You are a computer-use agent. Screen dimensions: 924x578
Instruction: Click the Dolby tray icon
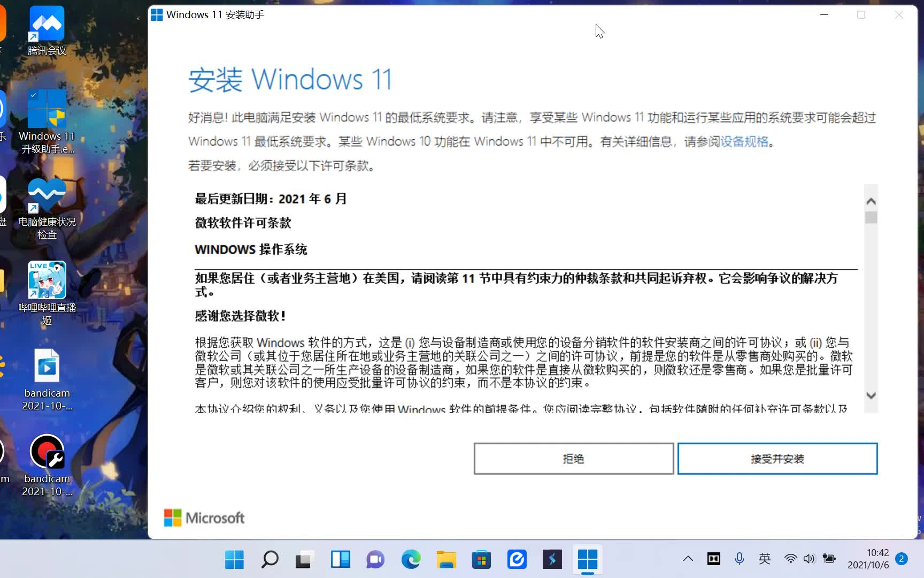[714, 559]
